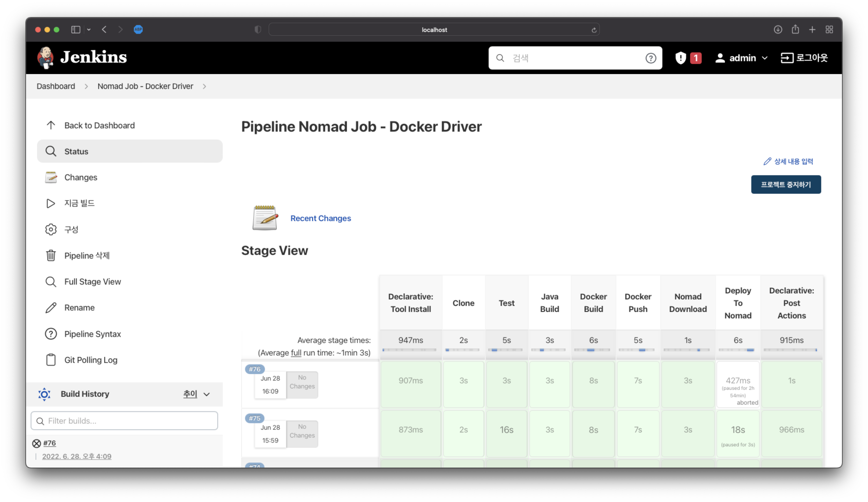The width and height of the screenshot is (868, 502).
Task: Click the aborted status icon for build #76
Action: pos(37,443)
